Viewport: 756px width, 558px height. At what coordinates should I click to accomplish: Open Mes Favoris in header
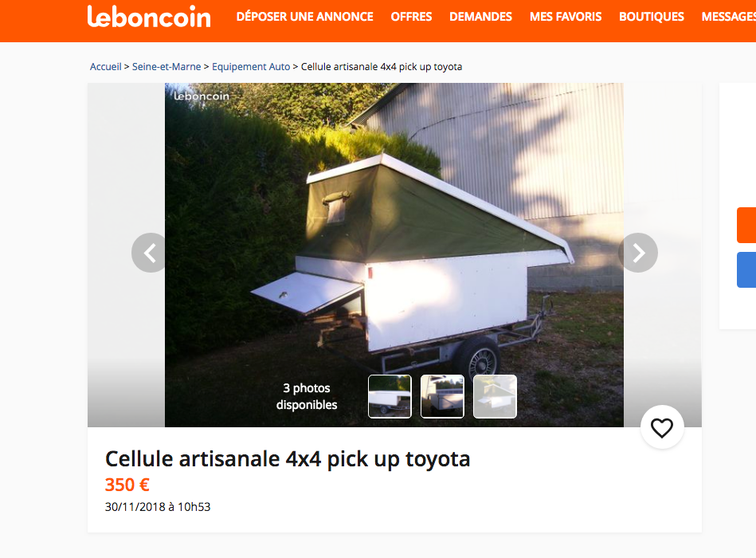pyautogui.click(x=566, y=17)
